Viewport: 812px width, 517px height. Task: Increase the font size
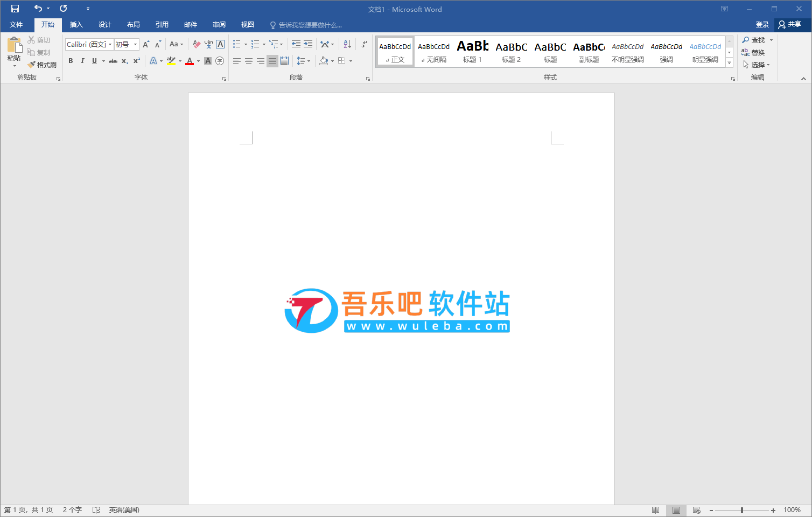(146, 44)
